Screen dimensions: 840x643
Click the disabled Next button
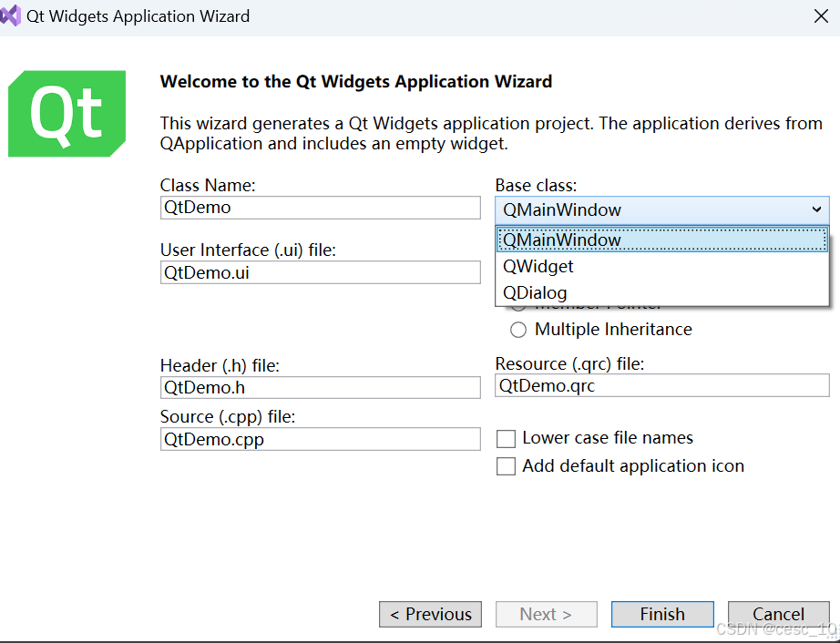click(x=547, y=614)
